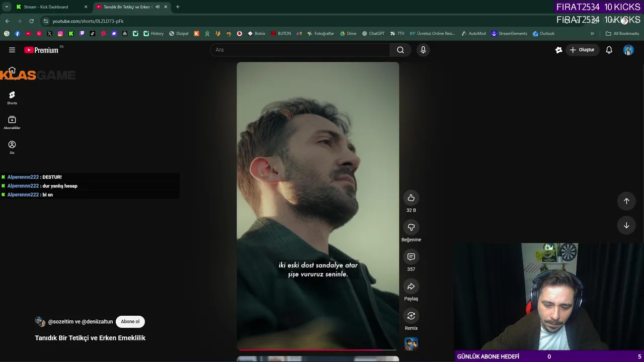The image size is (644, 362).
Task: Go to YouTube Premium home logo
Action: click(x=41, y=50)
